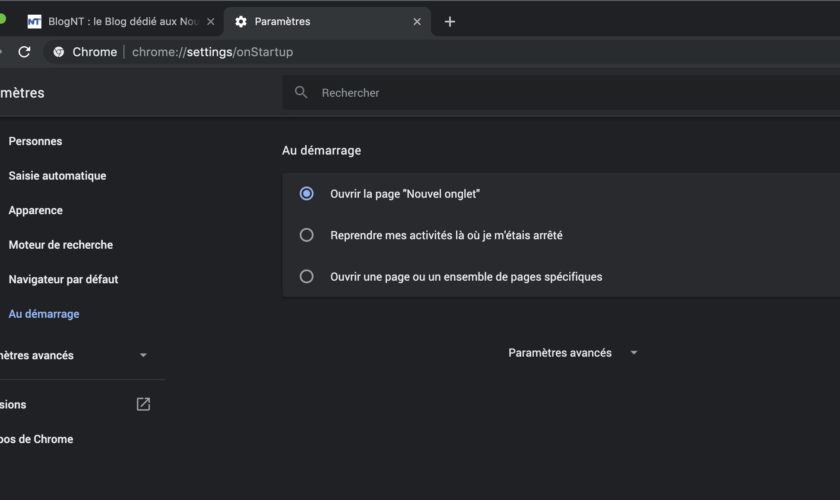840x500 pixels.
Task: Click the magnifier icon in search bar
Action: [x=300, y=93]
